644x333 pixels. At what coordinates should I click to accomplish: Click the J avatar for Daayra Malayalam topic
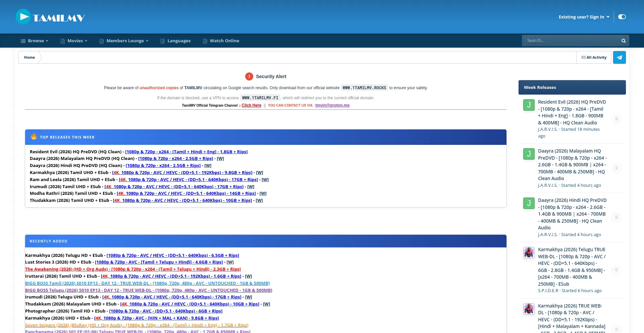(x=529, y=154)
